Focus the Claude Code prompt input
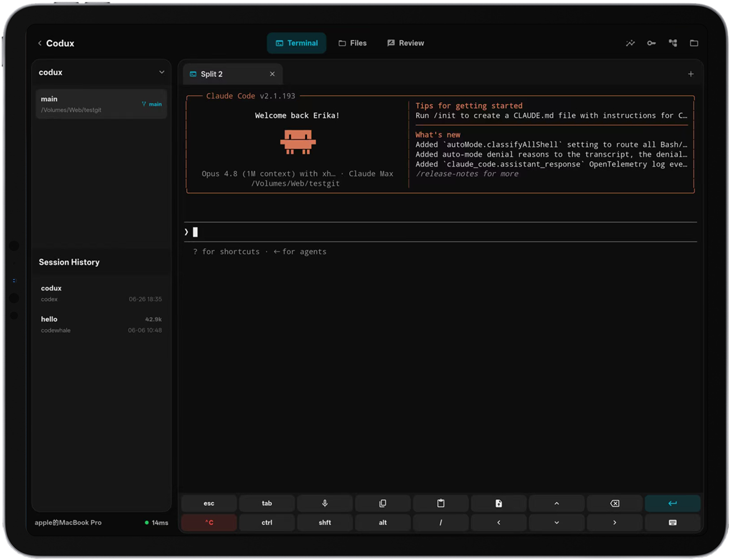730x560 pixels. coord(440,232)
